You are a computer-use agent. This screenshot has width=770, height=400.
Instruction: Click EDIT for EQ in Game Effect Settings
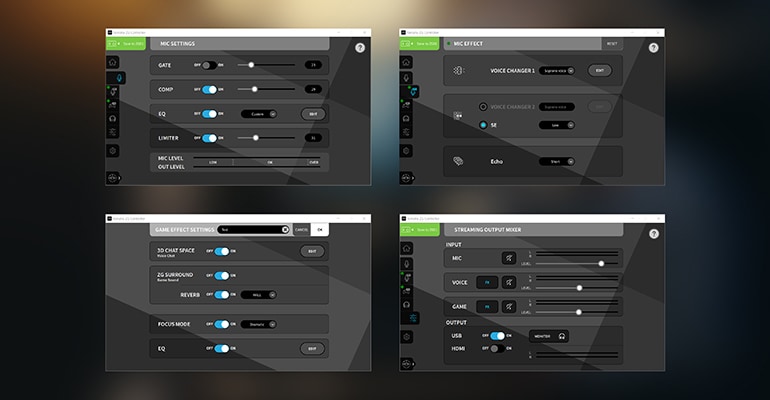312,349
